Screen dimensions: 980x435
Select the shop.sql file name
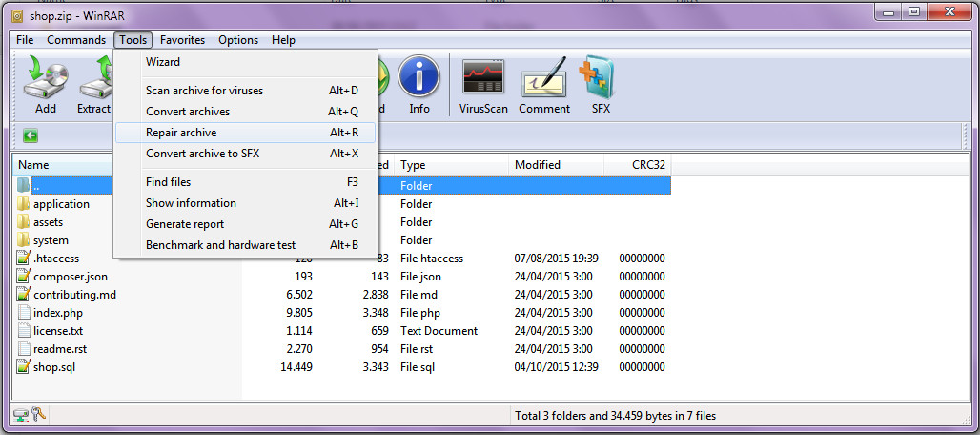pos(54,367)
